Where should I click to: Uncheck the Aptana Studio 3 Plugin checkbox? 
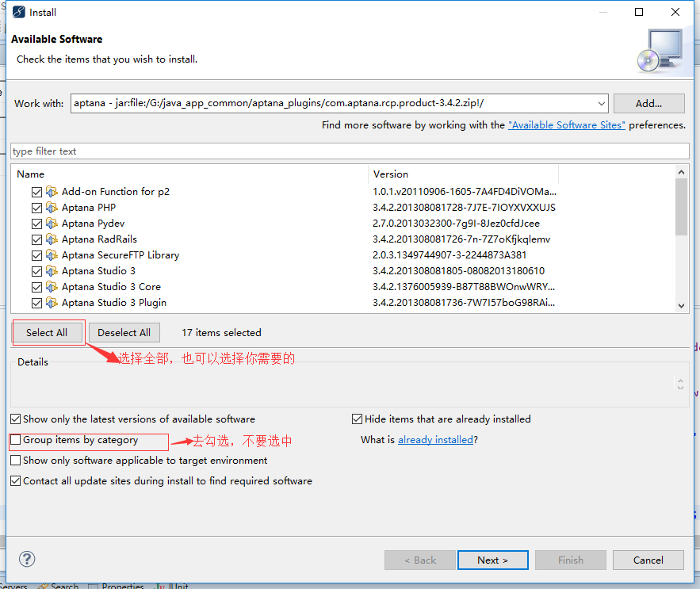click(x=36, y=303)
